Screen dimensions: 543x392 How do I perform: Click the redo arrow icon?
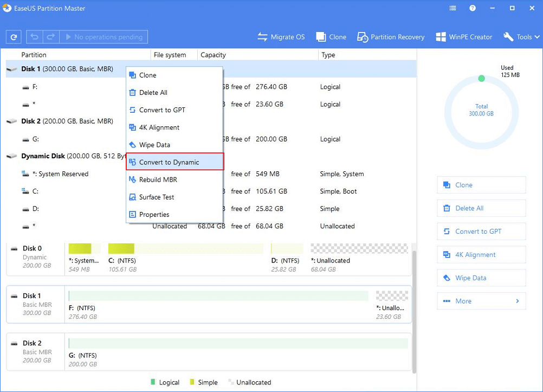coord(51,37)
